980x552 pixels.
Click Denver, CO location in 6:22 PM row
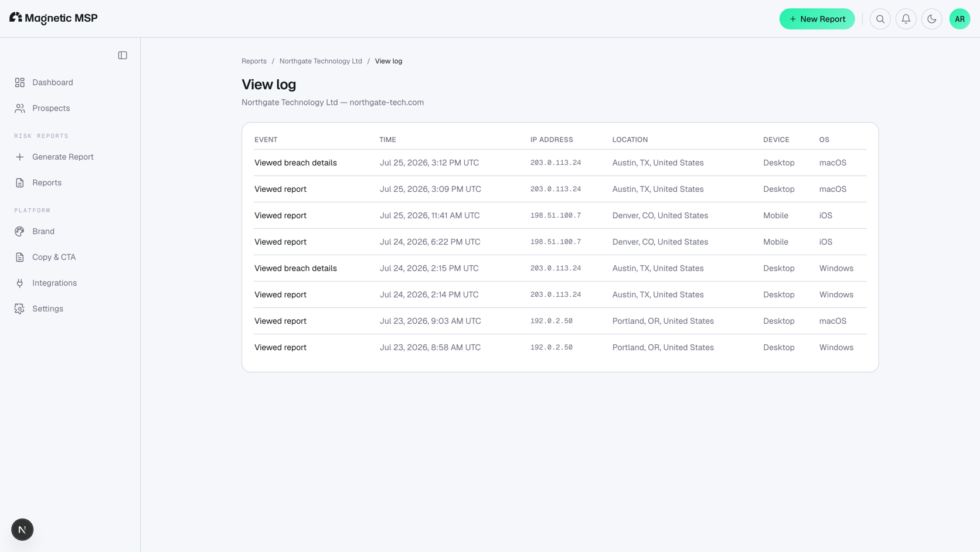coord(660,242)
